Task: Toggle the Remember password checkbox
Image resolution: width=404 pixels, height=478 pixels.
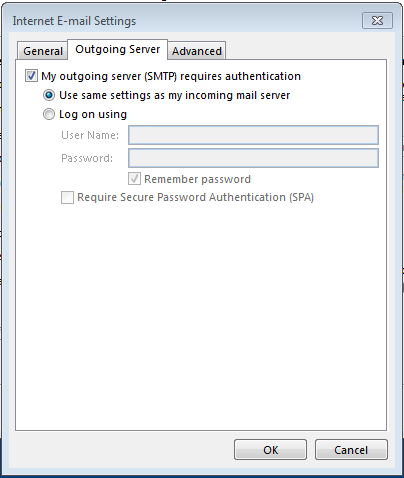Action: tap(134, 179)
